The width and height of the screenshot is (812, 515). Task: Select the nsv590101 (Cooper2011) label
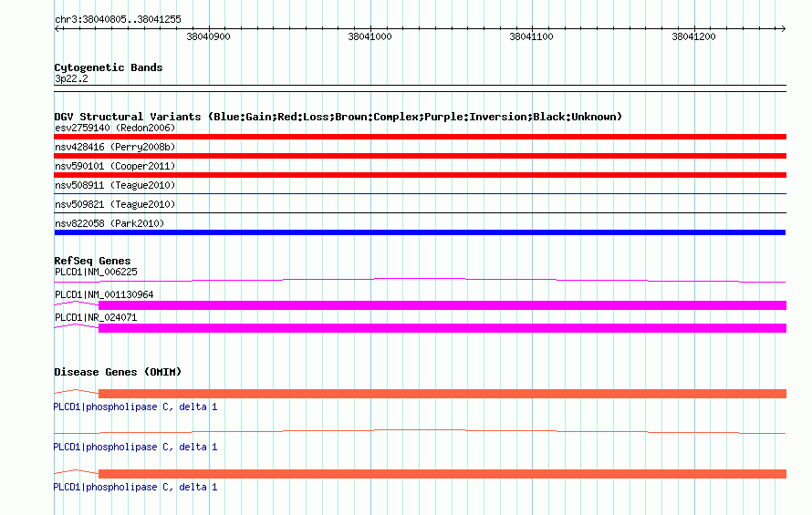click(x=115, y=166)
